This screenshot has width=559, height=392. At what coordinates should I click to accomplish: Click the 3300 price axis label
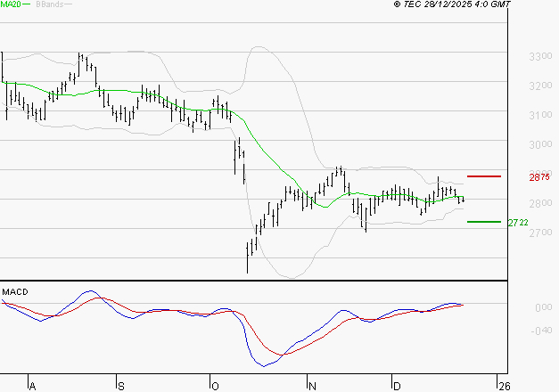(x=540, y=56)
